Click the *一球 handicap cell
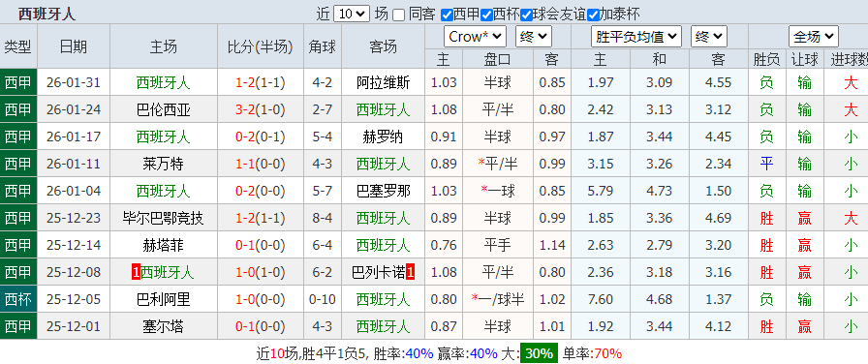Viewport: 868px width, 364px height. (x=498, y=191)
